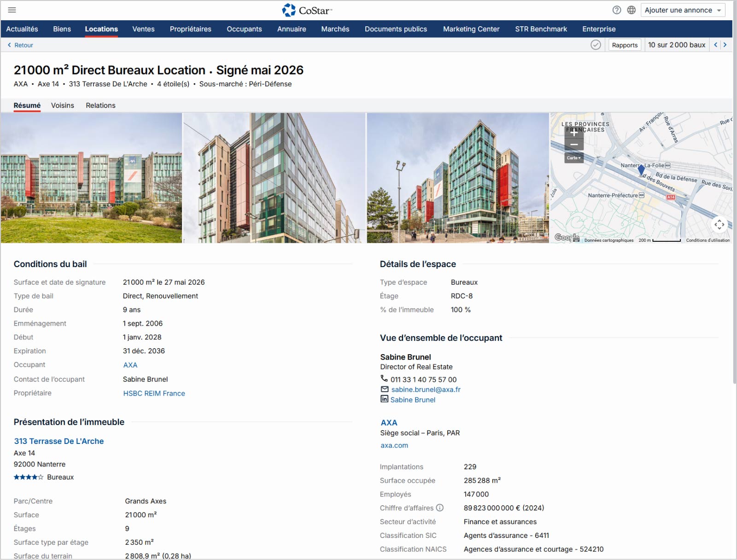737x560 pixels.
Task: Zoom out on the map
Action: [574, 145]
